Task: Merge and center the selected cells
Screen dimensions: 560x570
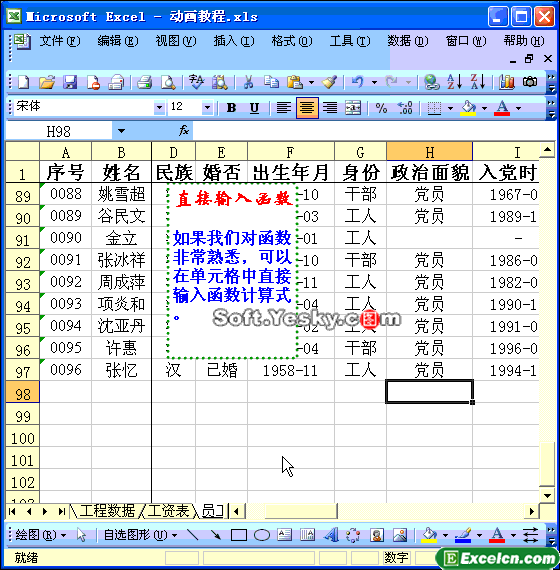Action: coord(353,108)
